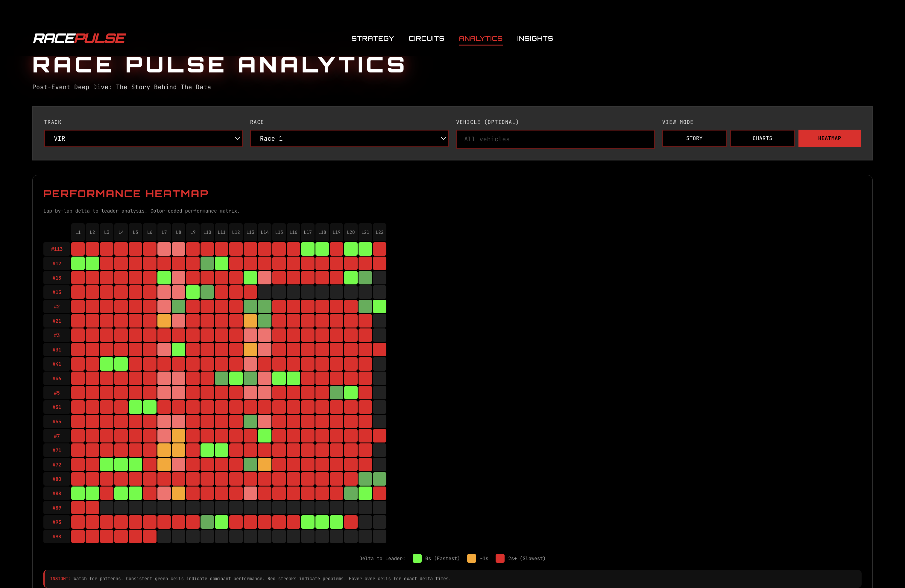Image resolution: width=905 pixels, height=588 pixels.
Task: Select the #113 vehicle row label
Action: [x=57, y=249]
